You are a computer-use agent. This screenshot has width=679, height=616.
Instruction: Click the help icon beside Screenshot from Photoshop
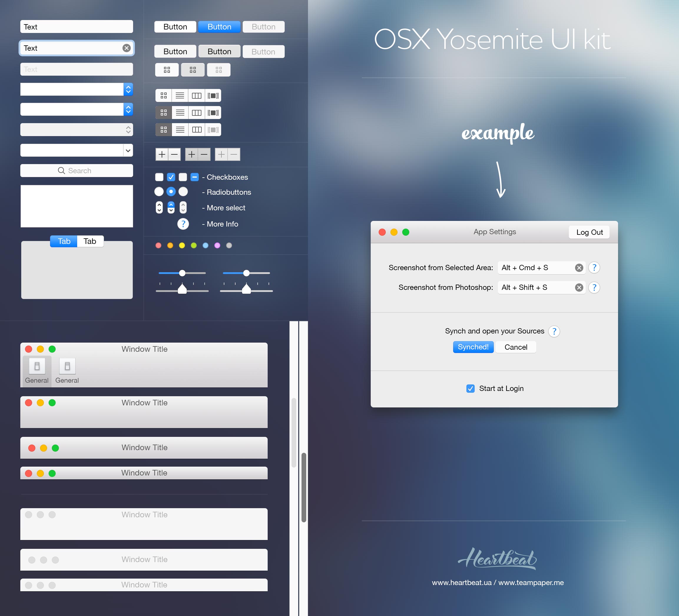pyautogui.click(x=594, y=288)
